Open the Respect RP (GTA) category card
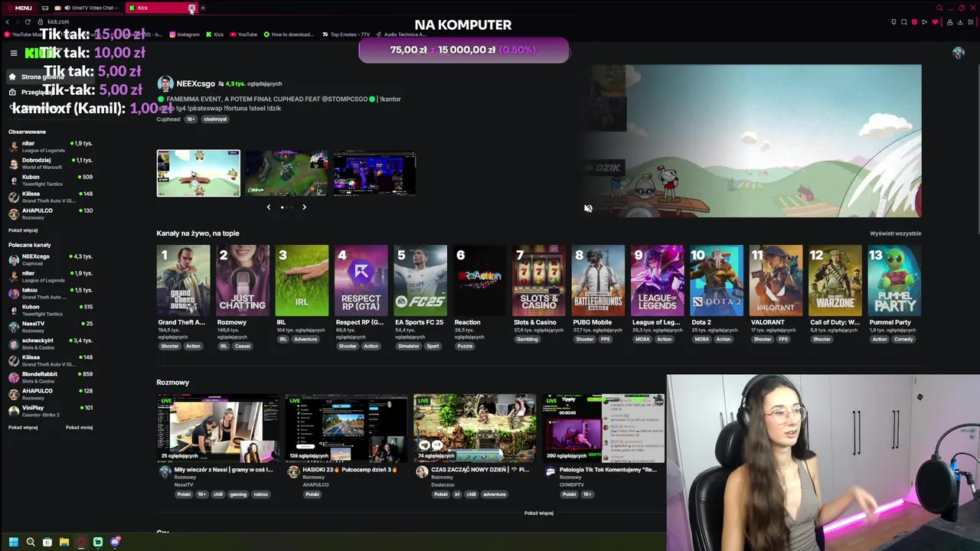 (x=361, y=280)
